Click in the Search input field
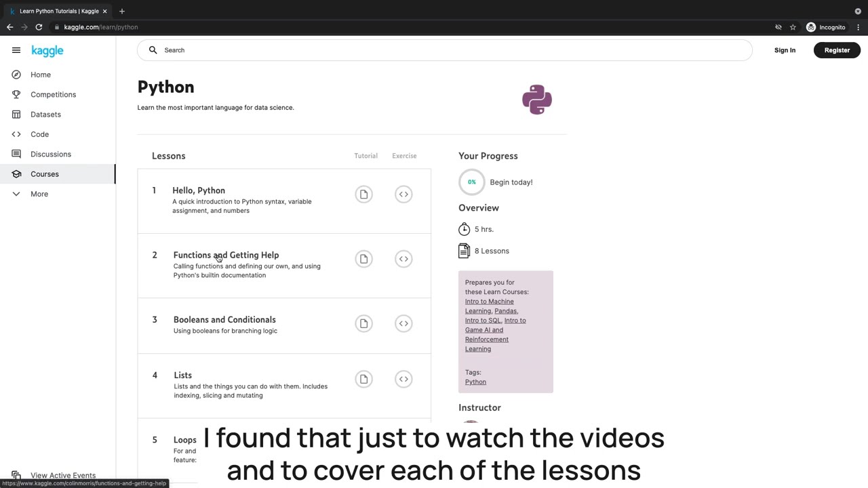 click(444, 50)
